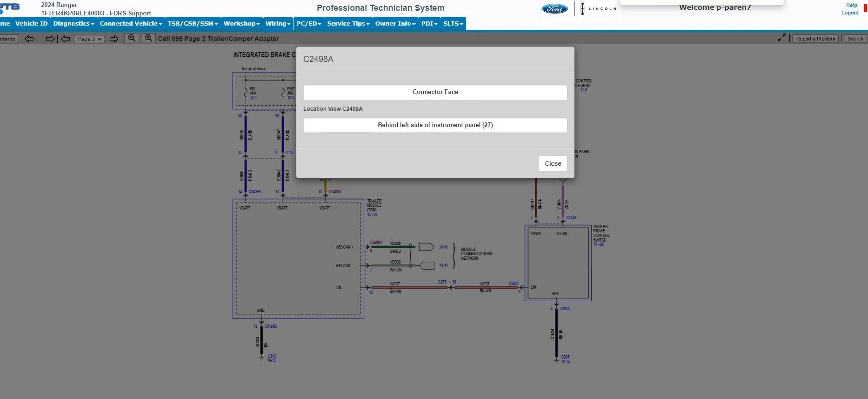
Task: Click the 'Welcome p-paren7' greeting text
Action: 715,7
